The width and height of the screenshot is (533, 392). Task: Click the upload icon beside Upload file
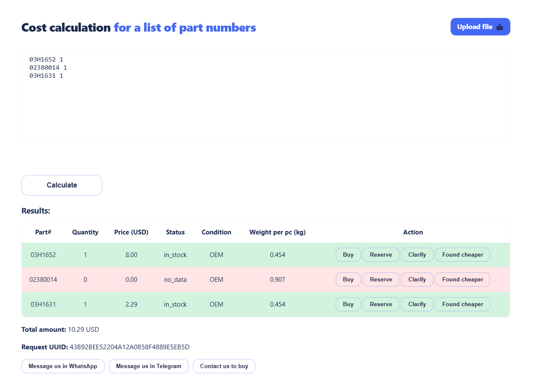coord(500,27)
